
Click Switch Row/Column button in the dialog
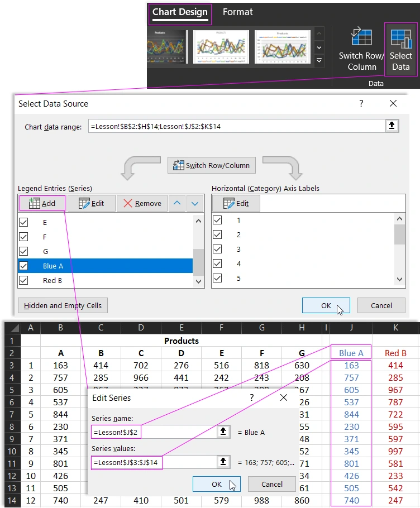click(212, 165)
